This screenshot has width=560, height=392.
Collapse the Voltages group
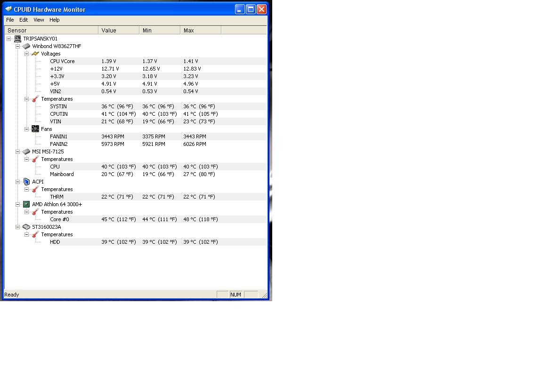pos(26,54)
